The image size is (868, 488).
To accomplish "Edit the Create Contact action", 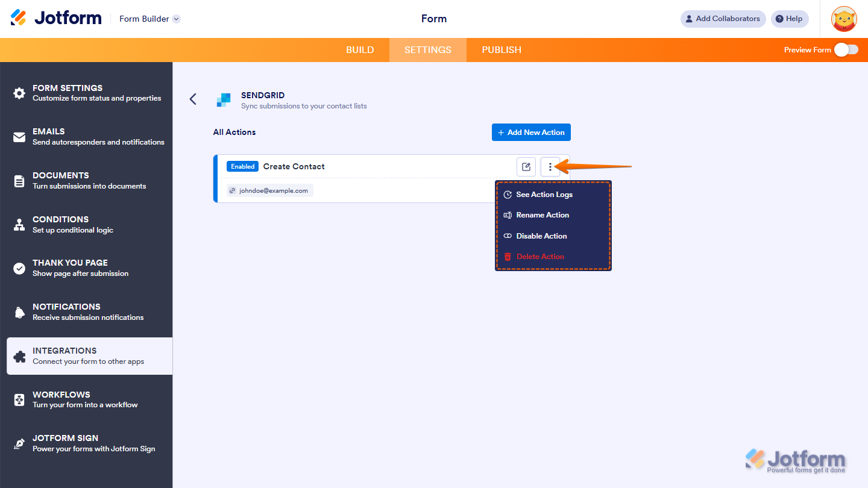I will coord(526,167).
